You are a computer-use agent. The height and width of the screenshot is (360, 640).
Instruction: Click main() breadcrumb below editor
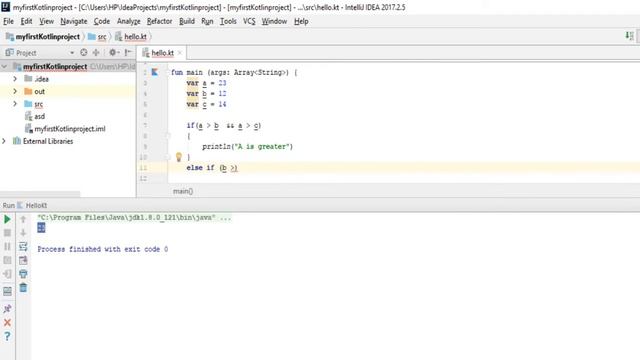(182, 191)
